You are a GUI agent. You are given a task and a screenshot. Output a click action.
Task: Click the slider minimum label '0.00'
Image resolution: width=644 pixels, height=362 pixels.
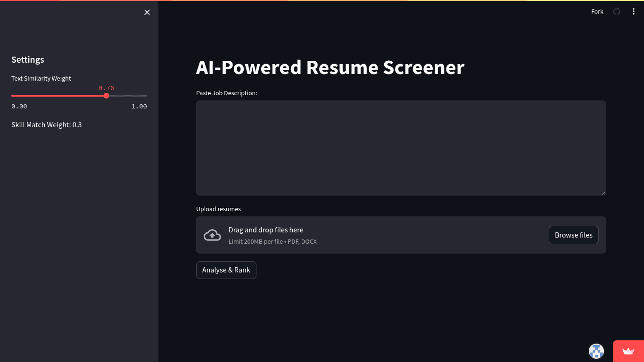pos(19,107)
